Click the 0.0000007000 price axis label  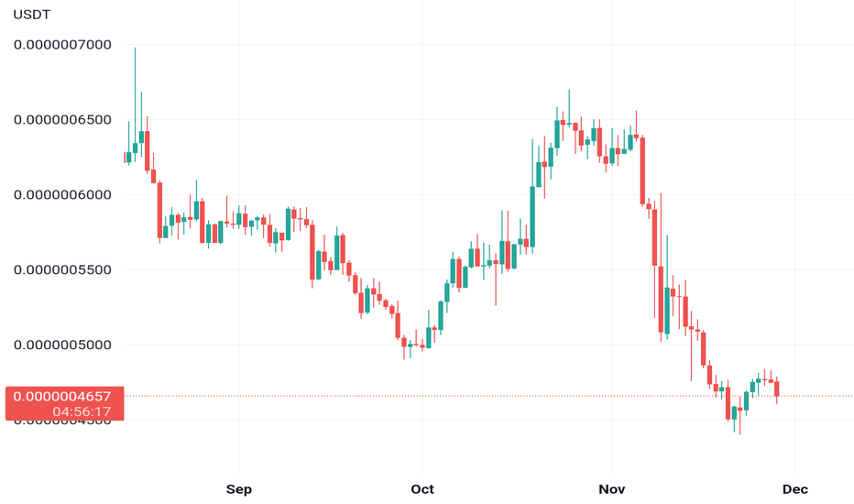pyautogui.click(x=62, y=45)
